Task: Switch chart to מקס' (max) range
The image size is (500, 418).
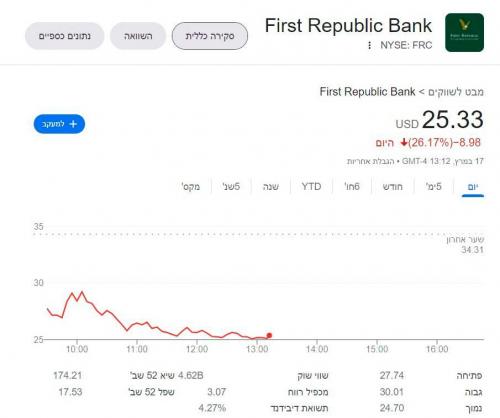Action: point(191,187)
